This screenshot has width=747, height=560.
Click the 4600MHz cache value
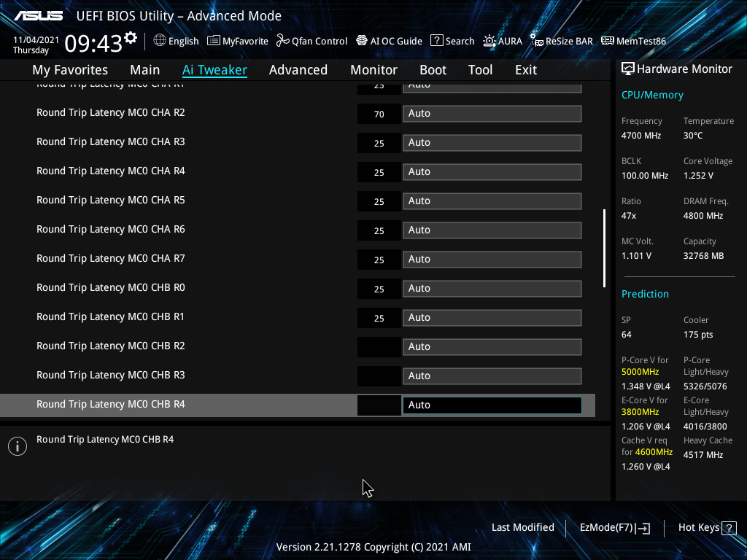[654, 452]
